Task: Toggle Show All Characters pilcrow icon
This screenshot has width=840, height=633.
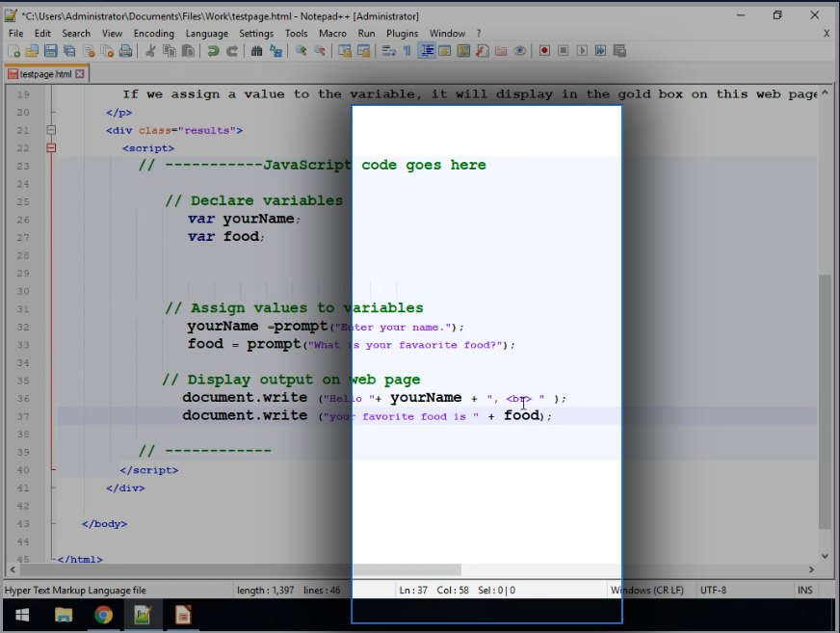Action: (x=407, y=51)
